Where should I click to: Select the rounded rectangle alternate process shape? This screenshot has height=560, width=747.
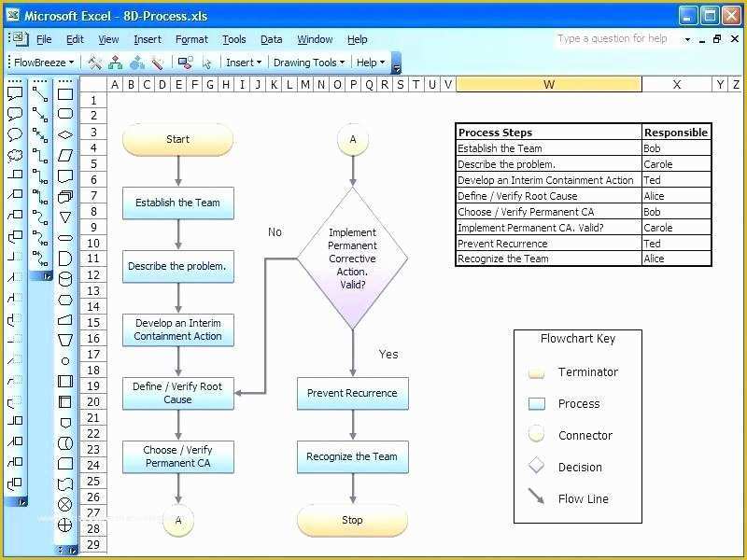[x=65, y=113]
